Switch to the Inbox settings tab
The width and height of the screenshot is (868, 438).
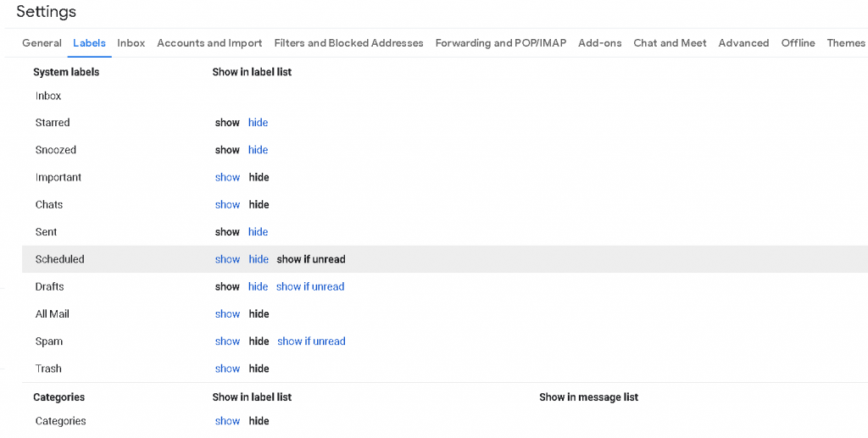(x=131, y=43)
